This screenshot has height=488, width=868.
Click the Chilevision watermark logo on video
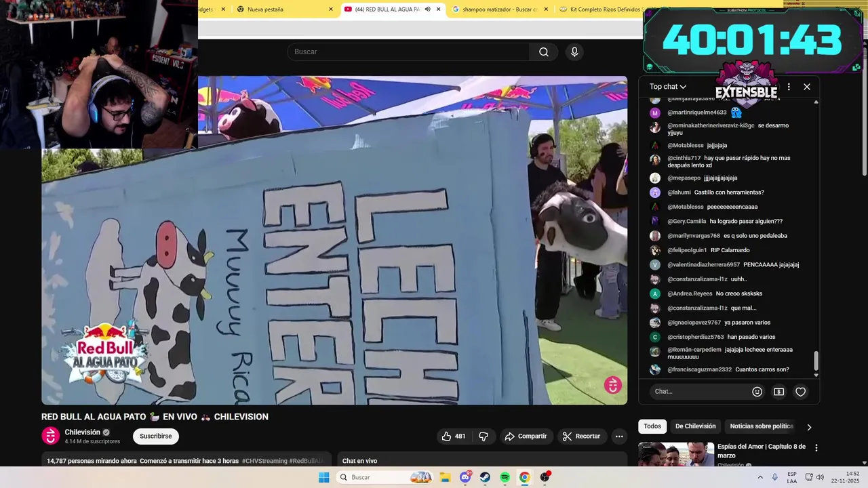[x=613, y=385]
